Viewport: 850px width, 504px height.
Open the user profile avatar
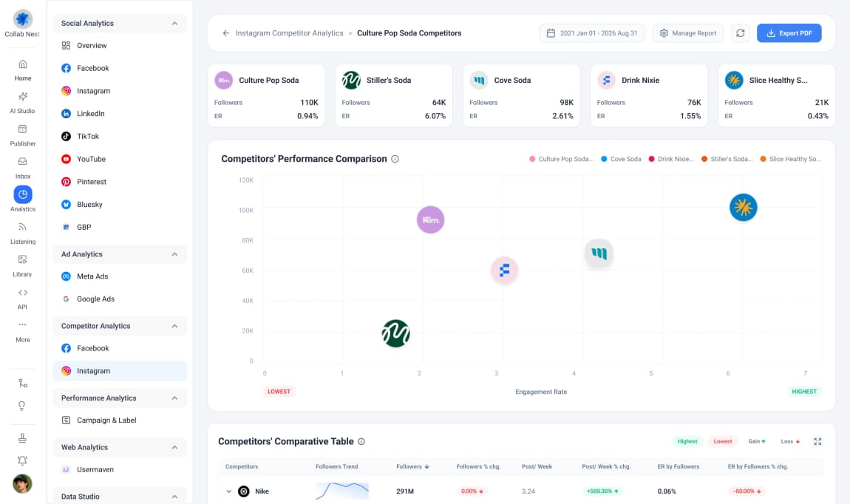(22, 483)
